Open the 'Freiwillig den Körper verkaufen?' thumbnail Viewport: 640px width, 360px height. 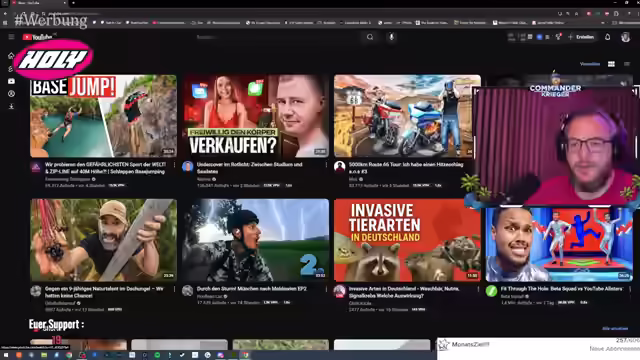[256, 116]
